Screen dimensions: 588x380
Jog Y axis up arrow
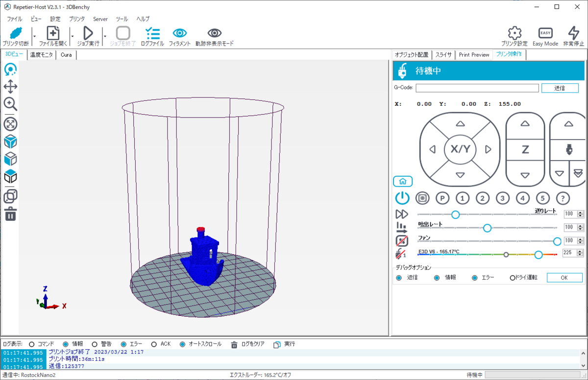click(x=460, y=124)
